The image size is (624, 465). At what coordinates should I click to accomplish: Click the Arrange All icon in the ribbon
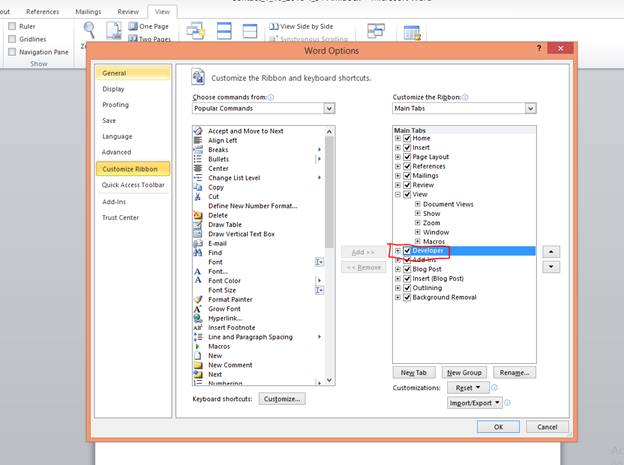point(224,31)
